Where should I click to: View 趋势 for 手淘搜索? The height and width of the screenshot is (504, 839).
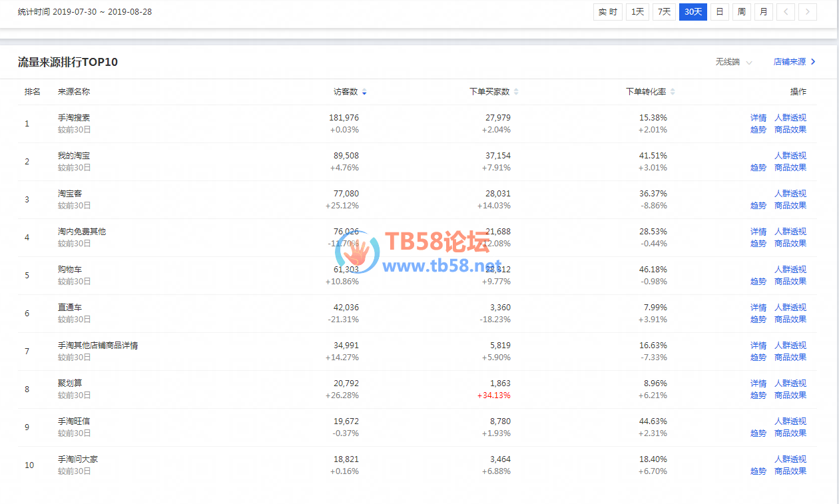coord(758,130)
